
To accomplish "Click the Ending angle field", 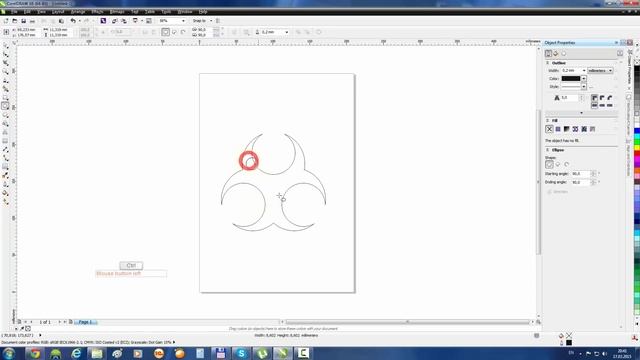I will [x=580, y=182].
